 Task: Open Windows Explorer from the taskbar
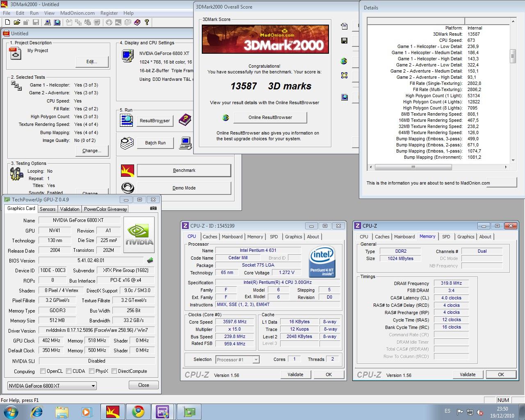click(x=62, y=411)
